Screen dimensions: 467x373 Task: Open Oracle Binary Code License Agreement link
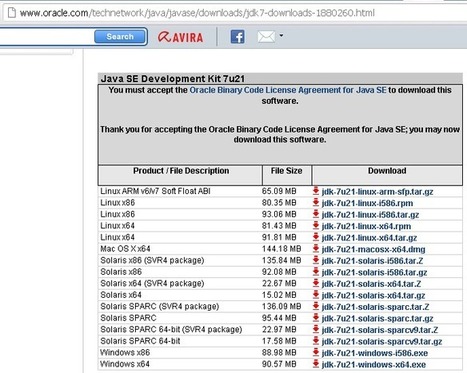click(288, 90)
